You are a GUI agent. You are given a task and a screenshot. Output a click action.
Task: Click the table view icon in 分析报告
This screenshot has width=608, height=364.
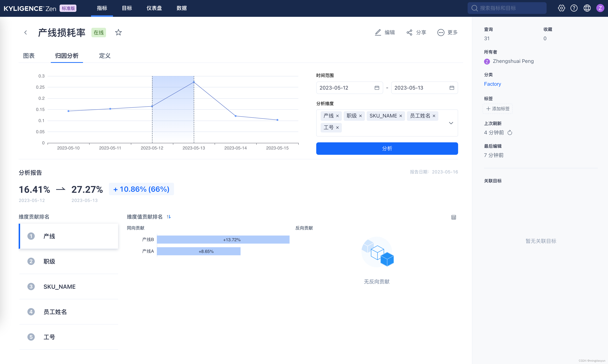(454, 217)
